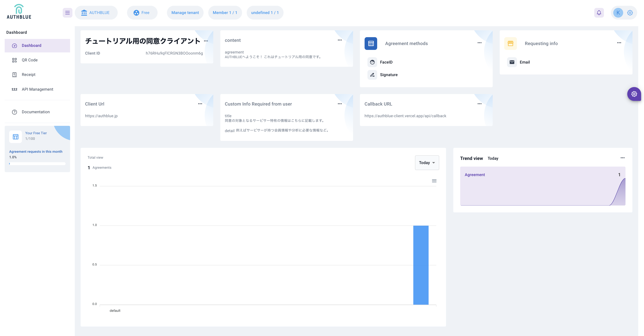This screenshot has width=644, height=336.
Task: Open options menu of Client Url card
Action: pyautogui.click(x=200, y=104)
